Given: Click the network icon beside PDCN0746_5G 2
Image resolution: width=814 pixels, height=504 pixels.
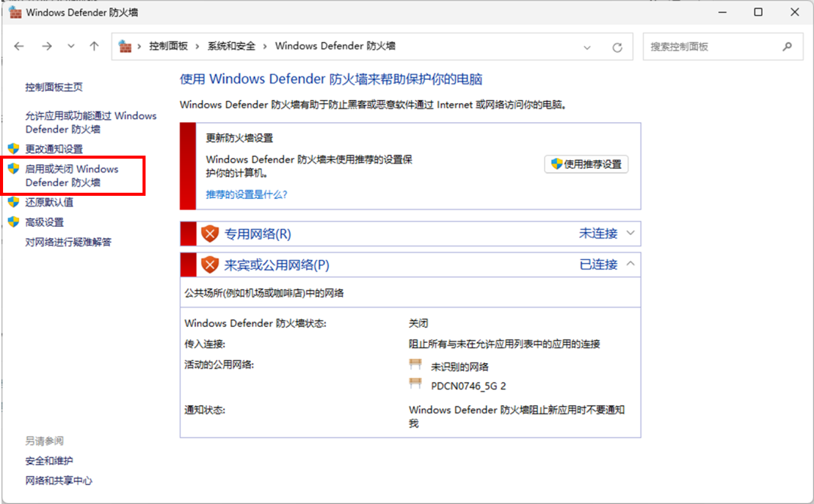Looking at the screenshot, I should click(415, 383).
